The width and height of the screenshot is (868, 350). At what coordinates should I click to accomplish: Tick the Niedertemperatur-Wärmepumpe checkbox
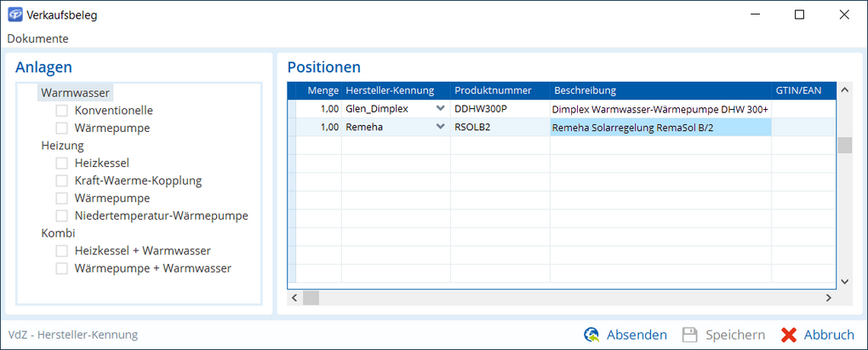[62, 215]
